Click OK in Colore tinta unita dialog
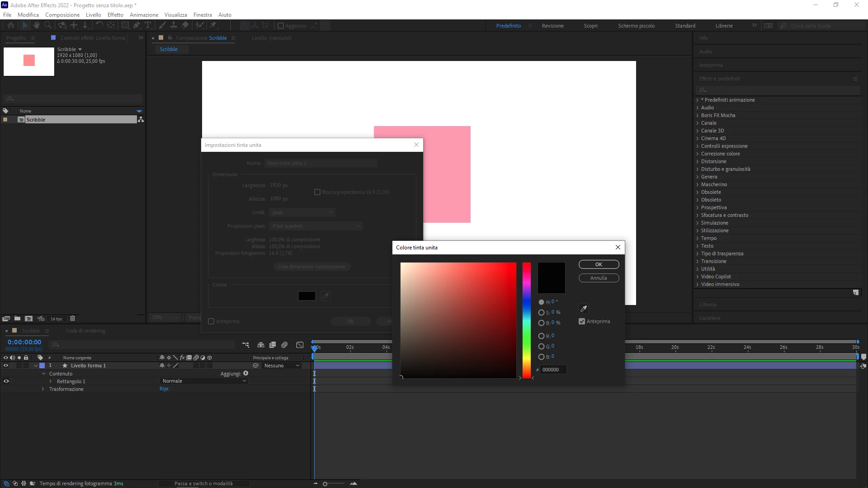The image size is (868, 488). [599, 264]
